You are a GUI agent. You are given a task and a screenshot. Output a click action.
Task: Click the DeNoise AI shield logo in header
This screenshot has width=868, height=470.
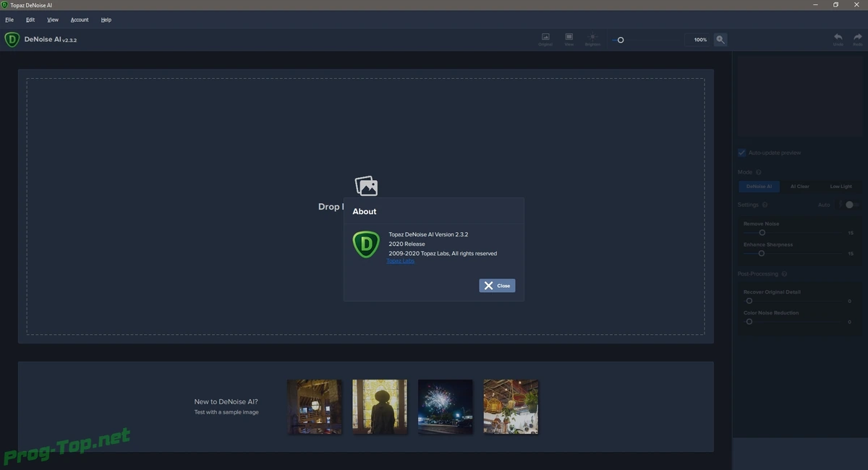tap(12, 40)
